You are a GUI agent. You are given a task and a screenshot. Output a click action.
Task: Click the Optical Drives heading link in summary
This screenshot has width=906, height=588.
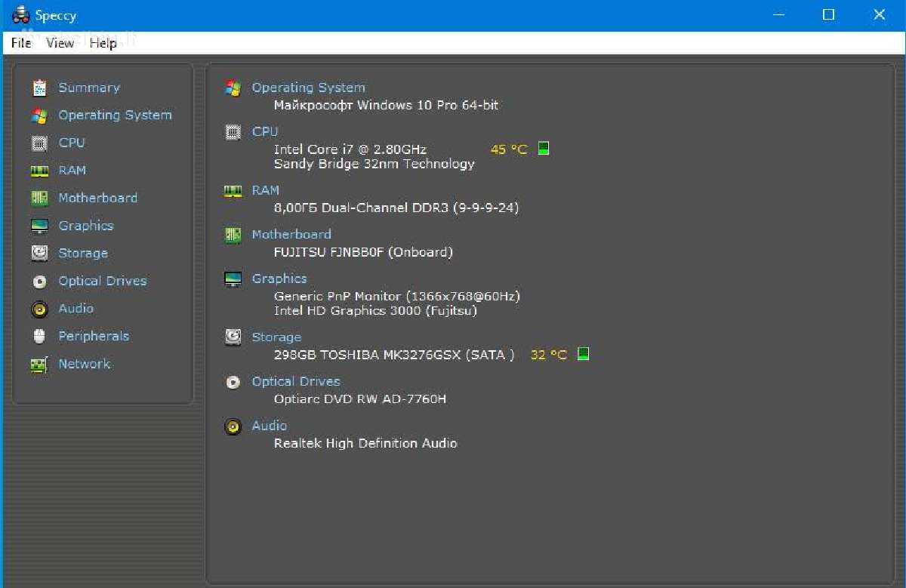(x=296, y=381)
